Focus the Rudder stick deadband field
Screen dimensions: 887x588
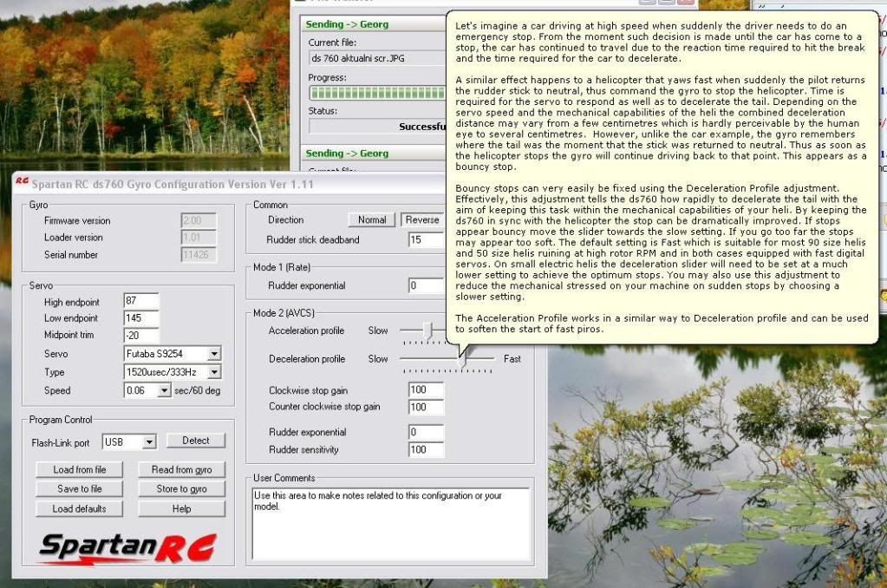426,240
